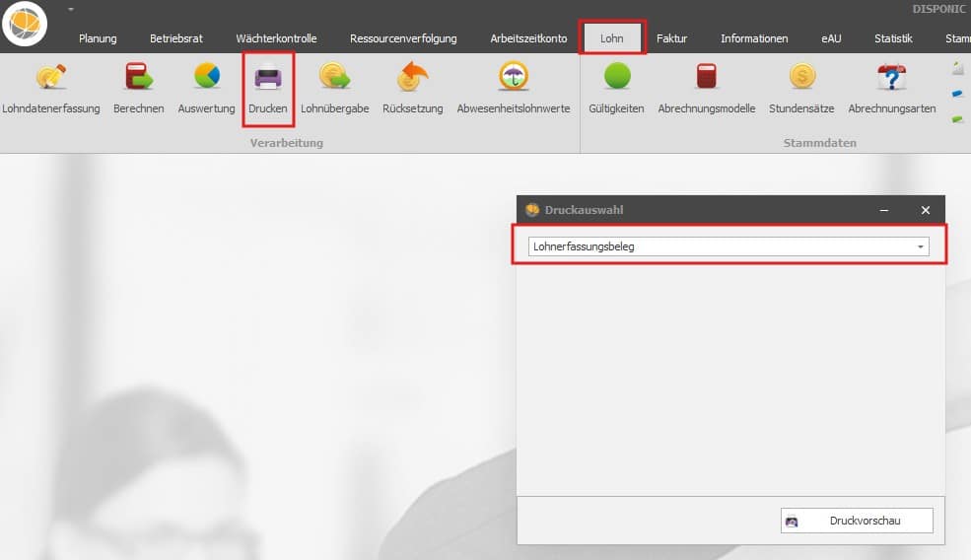Expand the Lohnerfassungsbeleg dropdown
The height and width of the screenshot is (560, 971).
click(921, 246)
